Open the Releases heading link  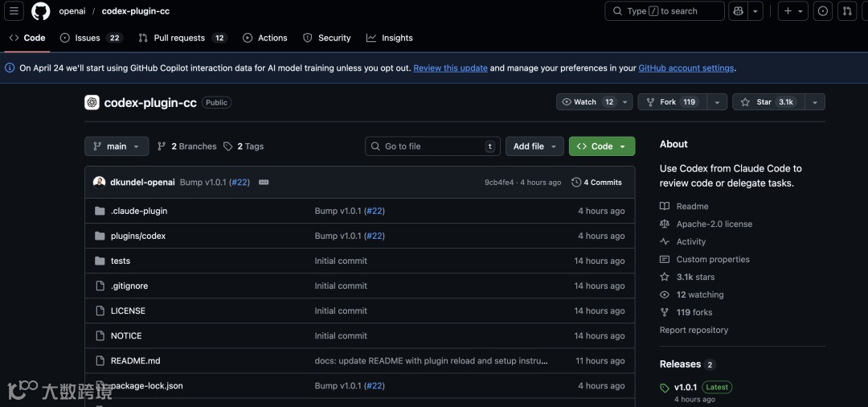(x=687, y=364)
